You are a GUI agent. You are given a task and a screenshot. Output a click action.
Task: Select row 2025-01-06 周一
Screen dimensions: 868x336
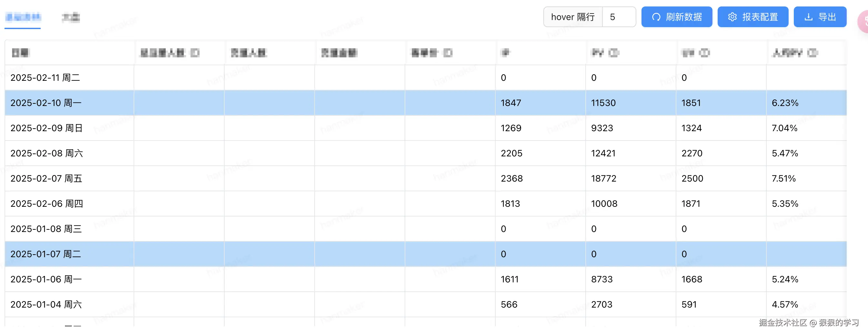[426, 279]
